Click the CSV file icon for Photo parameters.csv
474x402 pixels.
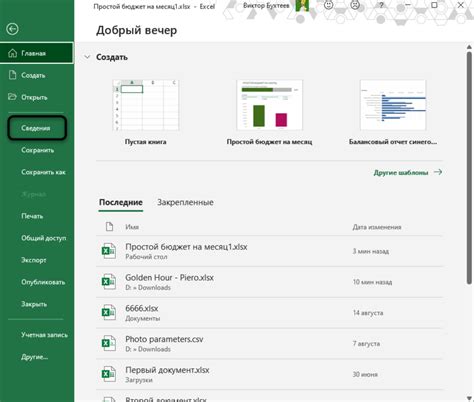(x=109, y=343)
